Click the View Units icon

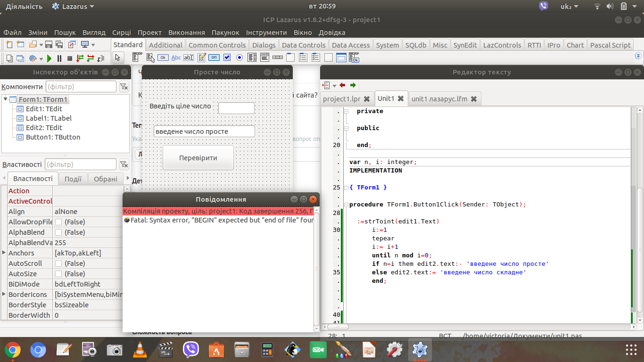click(9, 58)
